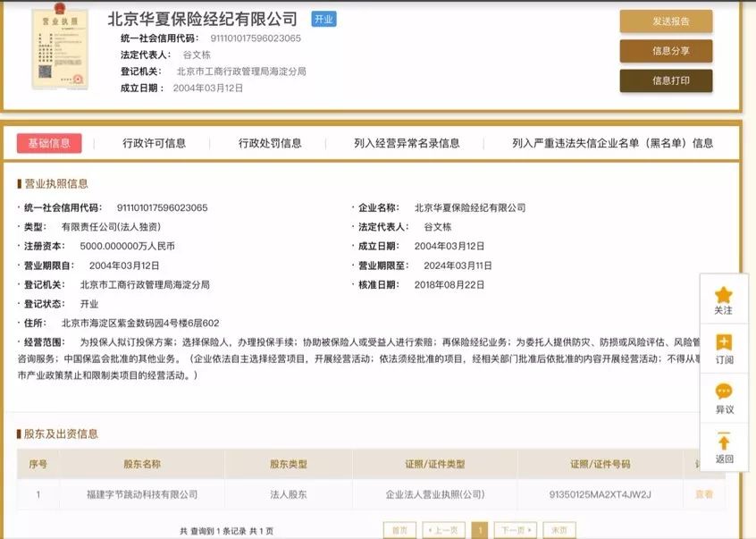Click the 下一页 next page button
This screenshot has height=539, width=756.
click(x=516, y=530)
